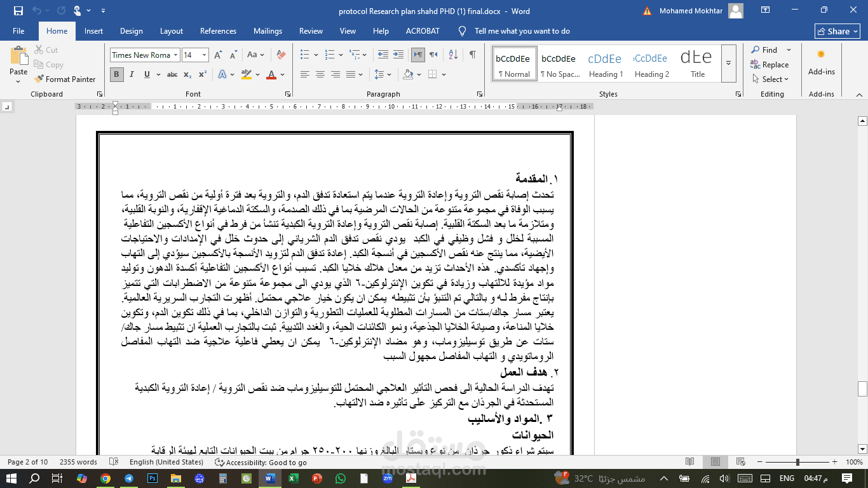Click the Shrink Font icon
The image size is (868, 488).
click(233, 55)
